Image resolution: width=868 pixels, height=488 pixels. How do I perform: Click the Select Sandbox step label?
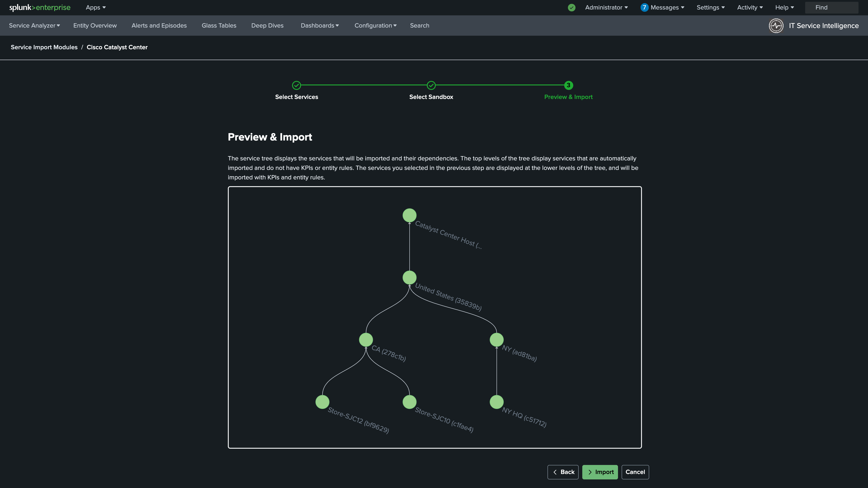click(x=431, y=97)
